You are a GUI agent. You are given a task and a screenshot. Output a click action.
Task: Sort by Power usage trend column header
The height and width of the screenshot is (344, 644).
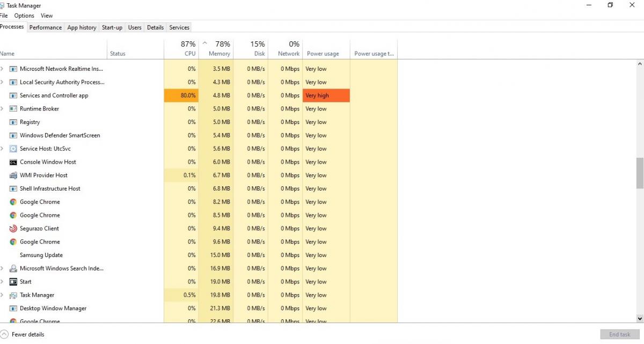click(x=374, y=49)
